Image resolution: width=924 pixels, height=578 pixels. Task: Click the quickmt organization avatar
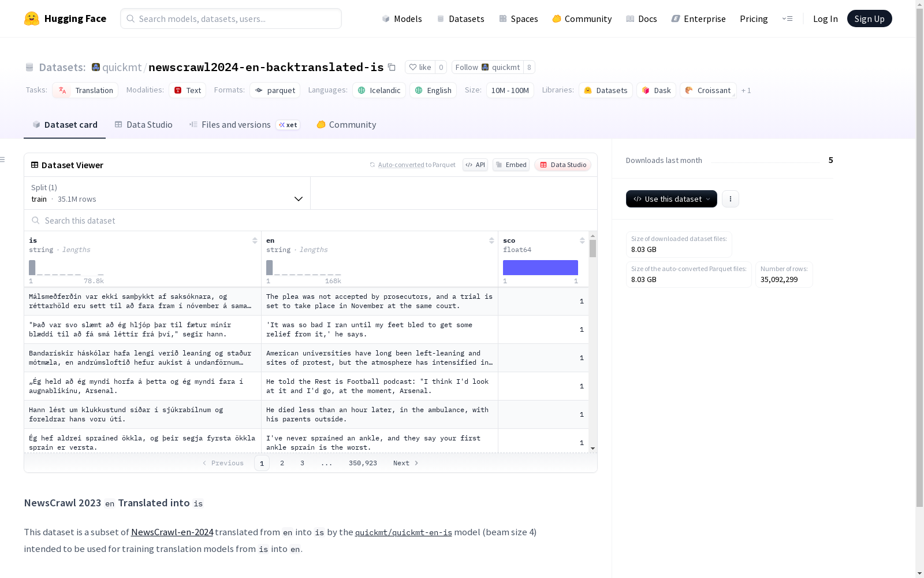pos(96,67)
